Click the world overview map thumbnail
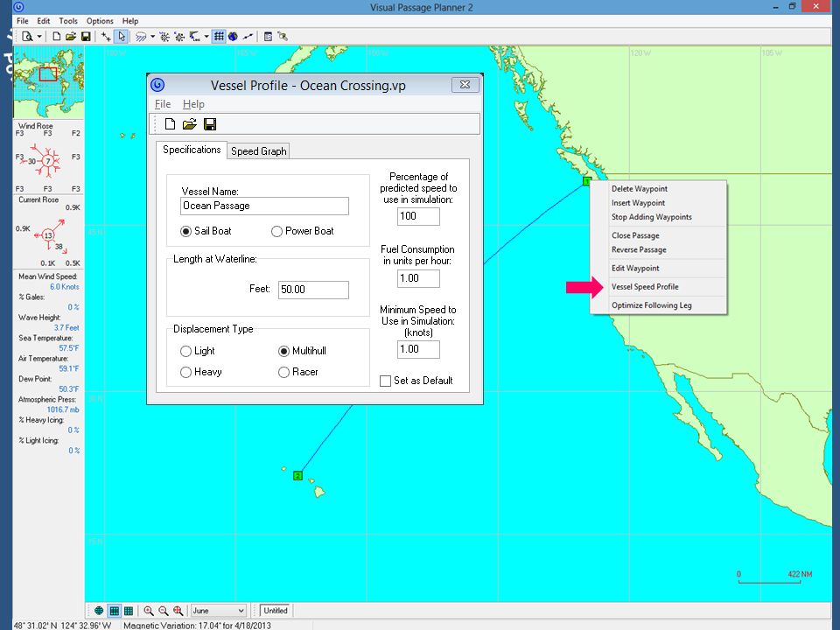The image size is (840, 630). click(49, 82)
